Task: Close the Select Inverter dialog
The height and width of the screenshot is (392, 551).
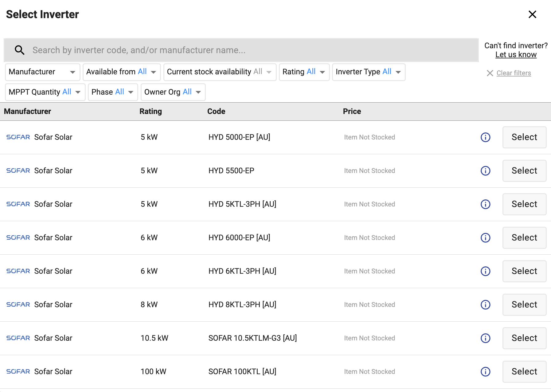Action: click(x=532, y=14)
